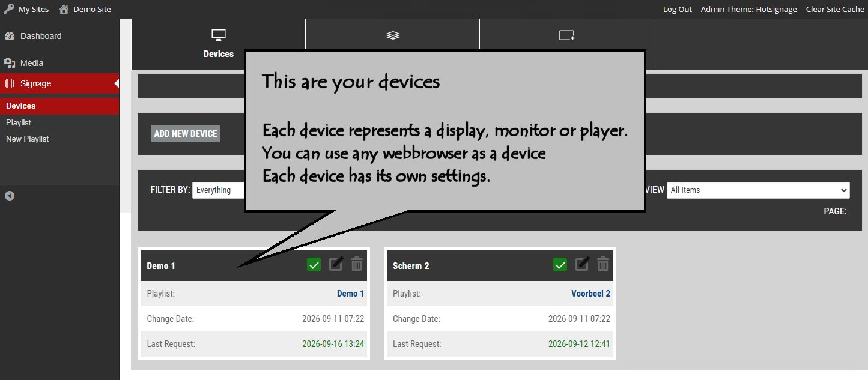Image resolution: width=868 pixels, height=380 pixels.
Task: Click the Dashboard gauge icon
Action: (9, 36)
